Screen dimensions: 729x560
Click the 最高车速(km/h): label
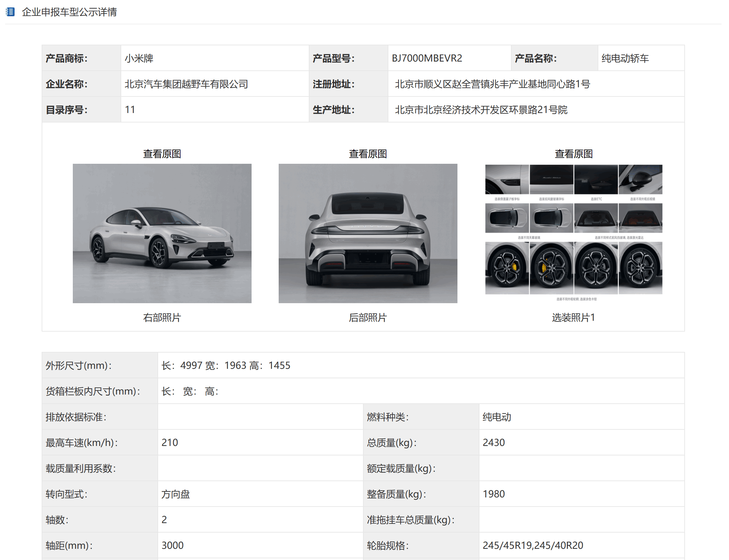pos(82,443)
